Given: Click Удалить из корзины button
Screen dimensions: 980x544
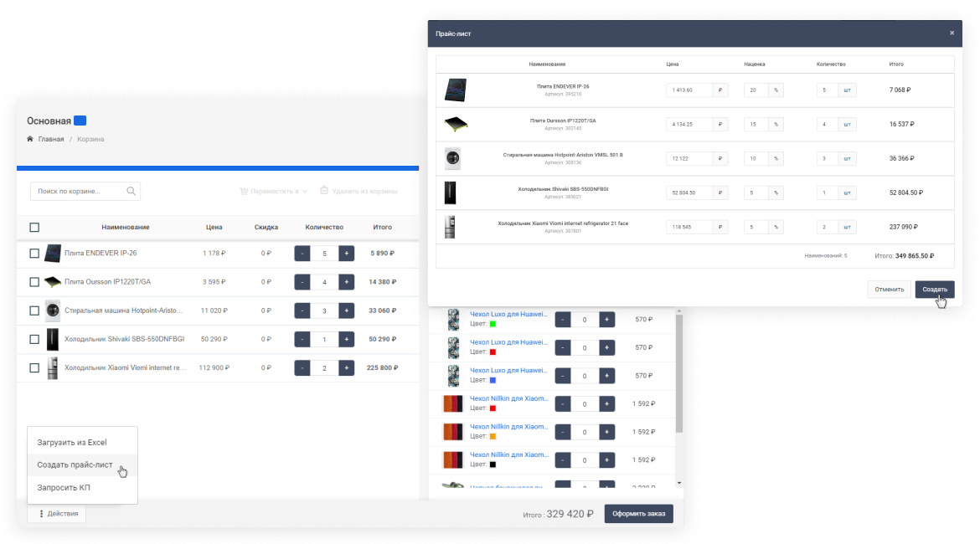Looking at the screenshot, I should coord(358,191).
